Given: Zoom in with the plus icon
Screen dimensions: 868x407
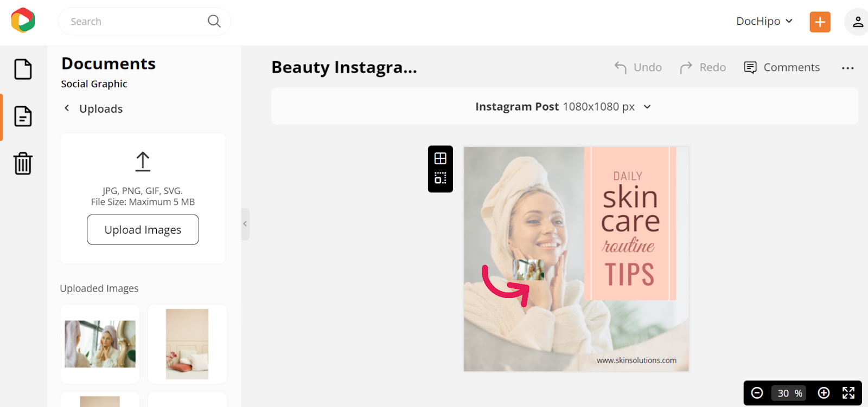Looking at the screenshot, I should point(824,393).
